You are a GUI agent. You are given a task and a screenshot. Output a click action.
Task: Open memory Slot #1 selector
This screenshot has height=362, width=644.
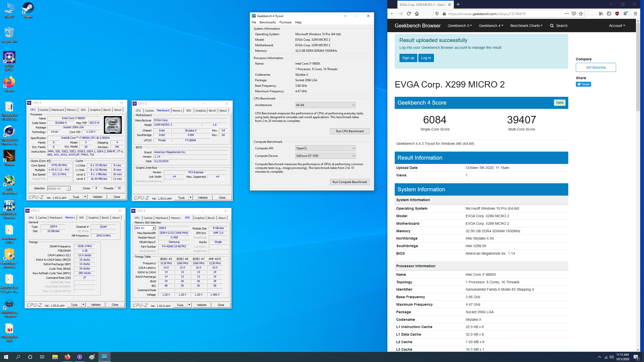(145, 228)
